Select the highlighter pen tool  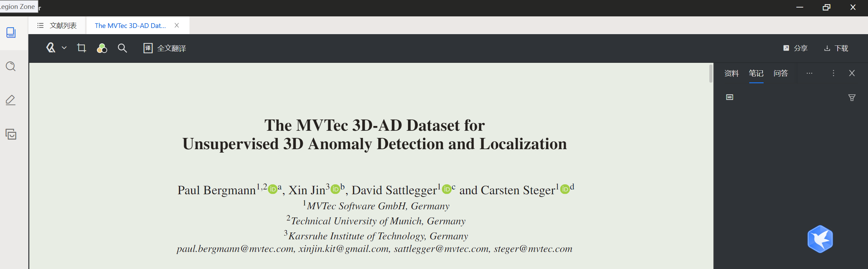(51, 48)
